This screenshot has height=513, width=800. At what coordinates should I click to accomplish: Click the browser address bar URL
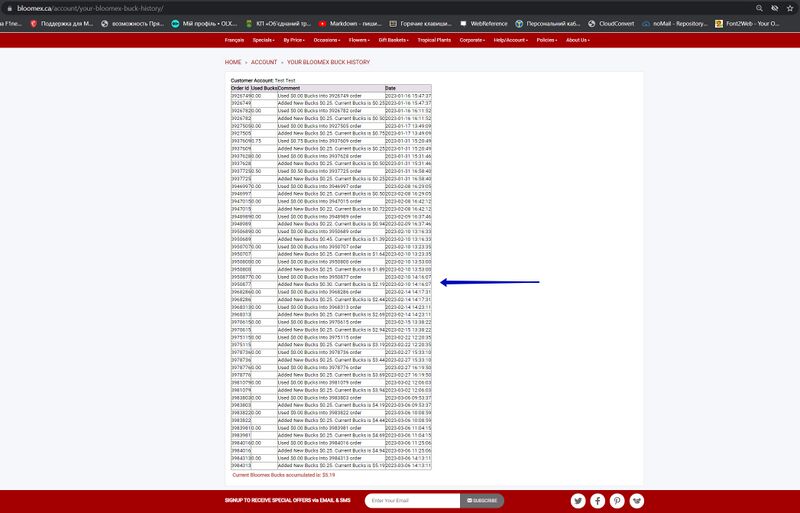(x=90, y=9)
